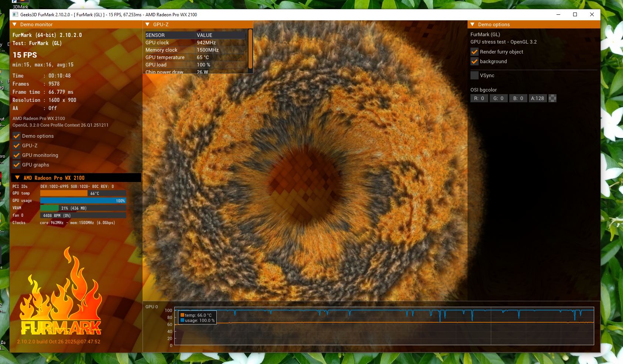Turn off the GPU graphs checkbox
This screenshot has width=623, height=364.
[17, 165]
